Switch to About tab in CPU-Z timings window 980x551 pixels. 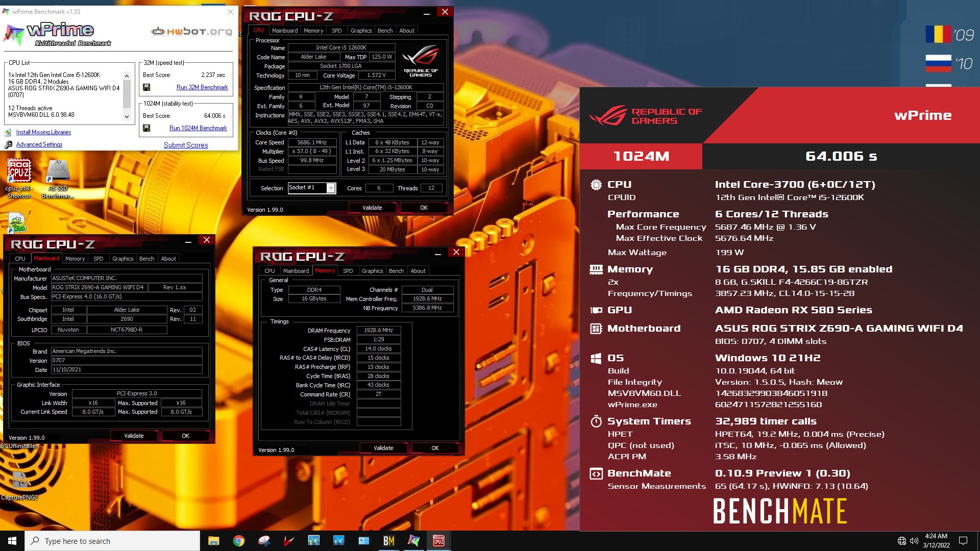coord(418,271)
